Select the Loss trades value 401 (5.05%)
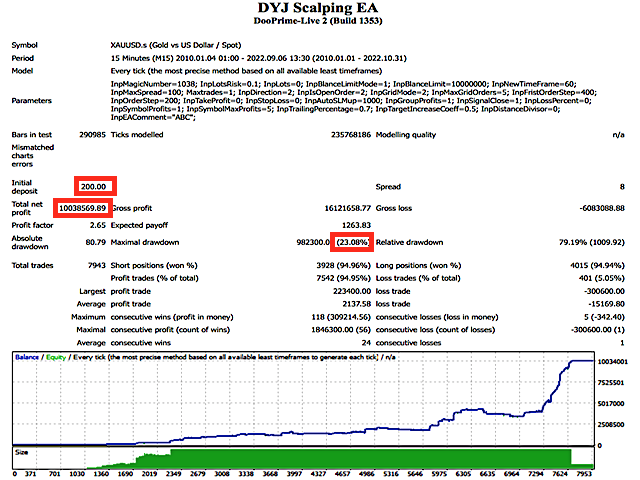640x480 pixels. click(602, 278)
